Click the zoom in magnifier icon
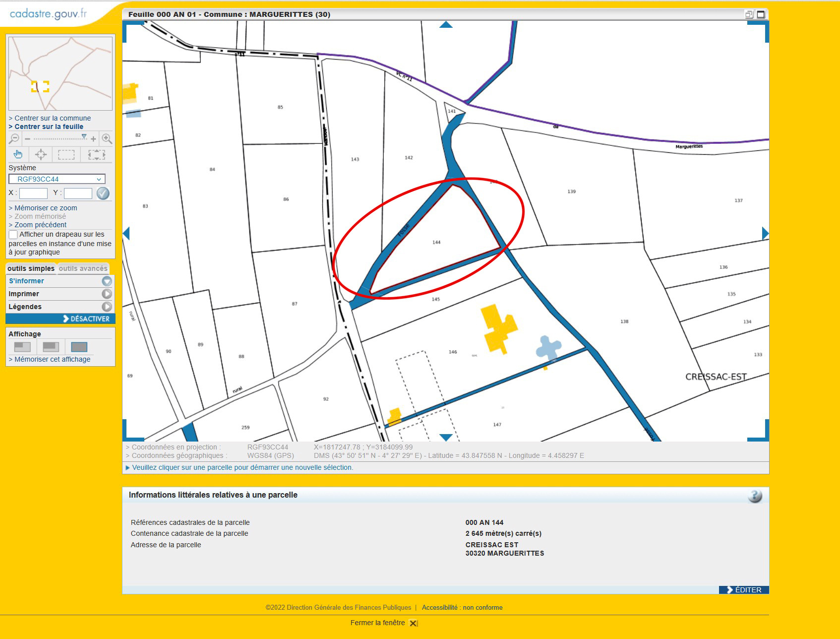 107,139
